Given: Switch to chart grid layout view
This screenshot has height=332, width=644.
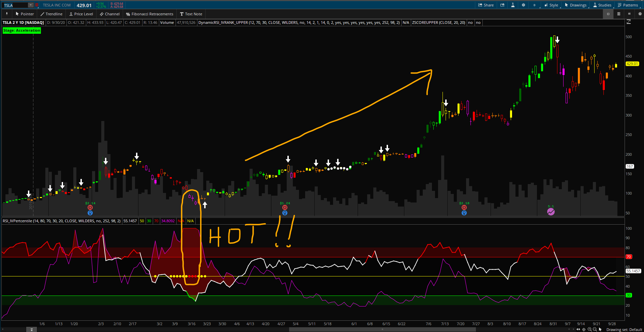Looking at the screenshot, I should point(619,14).
